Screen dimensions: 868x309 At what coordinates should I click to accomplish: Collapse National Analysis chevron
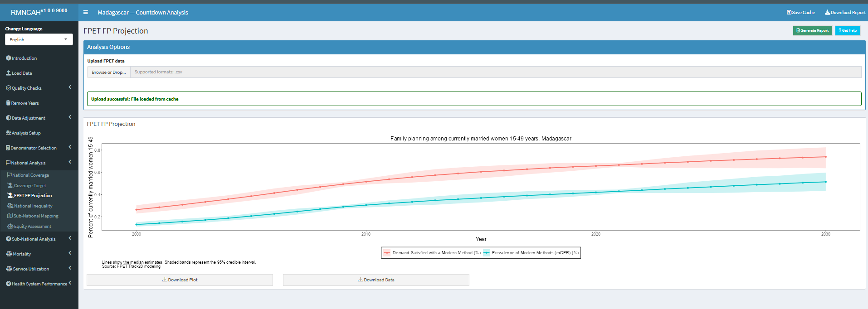click(x=70, y=162)
